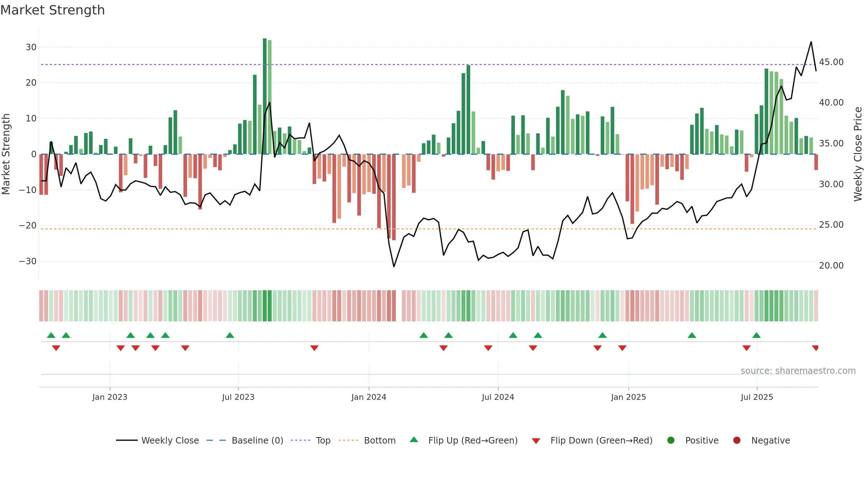Click the weekly close line's highest peak
Image resolution: width=868 pixels, height=488 pixels.
(811, 42)
